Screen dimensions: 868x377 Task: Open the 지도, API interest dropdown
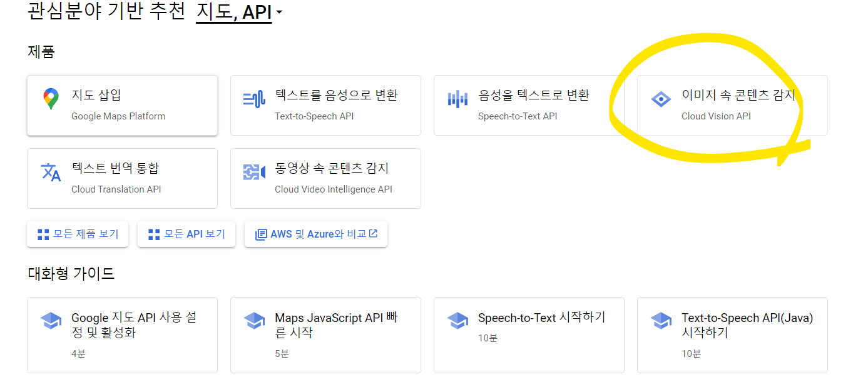click(x=239, y=11)
